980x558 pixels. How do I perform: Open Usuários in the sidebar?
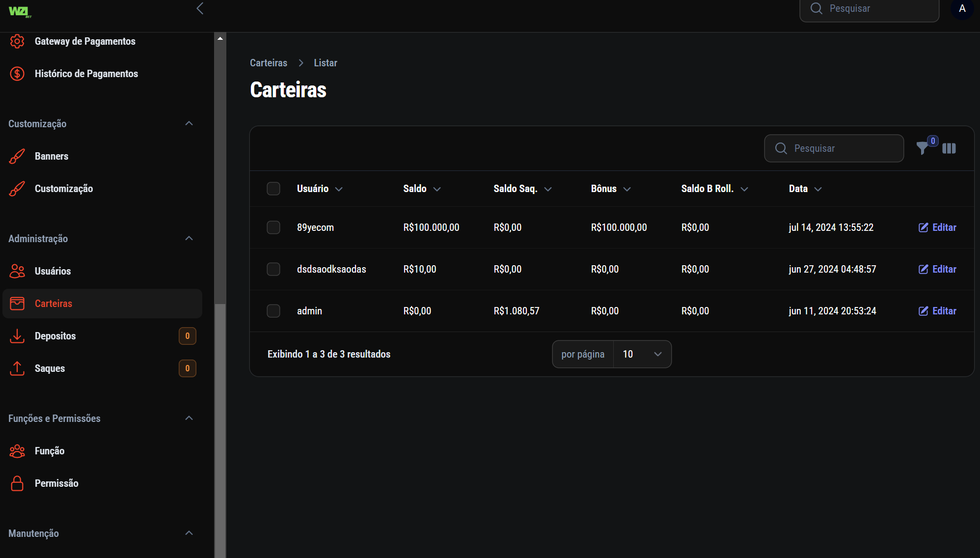[x=53, y=271]
